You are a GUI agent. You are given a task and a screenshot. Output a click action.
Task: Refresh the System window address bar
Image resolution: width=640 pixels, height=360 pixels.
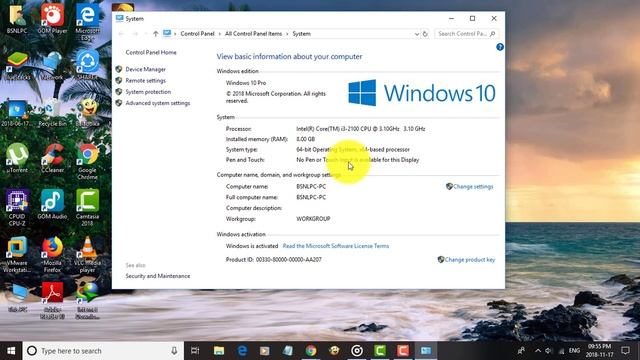pos(425,34)
